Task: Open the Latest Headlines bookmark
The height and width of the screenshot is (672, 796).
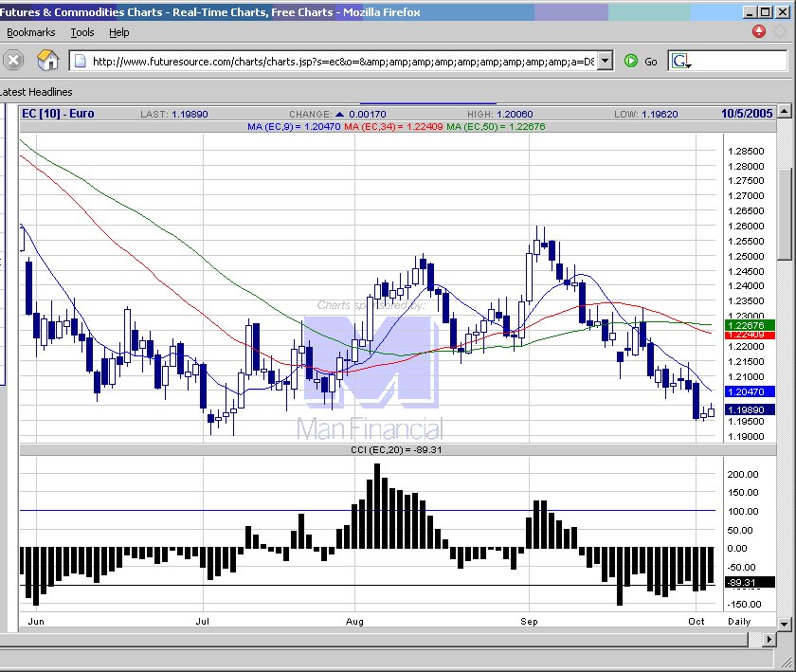Action: [x=36, y=92]
